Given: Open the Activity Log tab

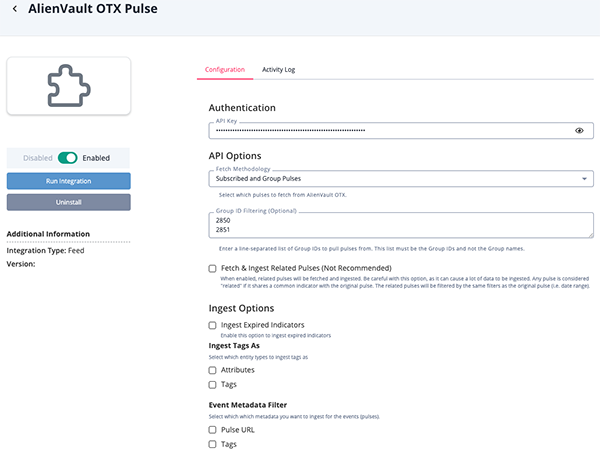Looking at the screenshot, I should pyautogui.click(x=279, y=70).
